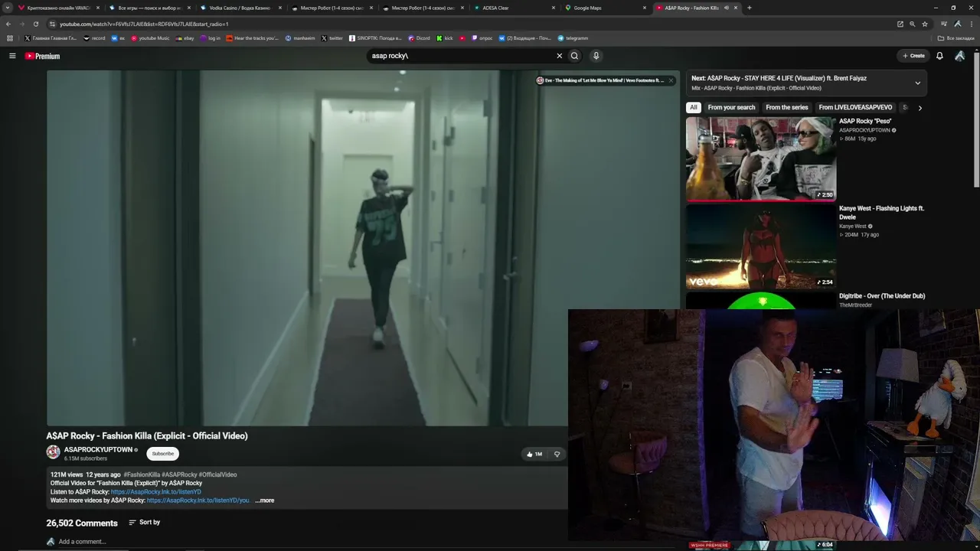Open the youtube Music bookmark
Screen dimensions: 980x551
(150, 38)
